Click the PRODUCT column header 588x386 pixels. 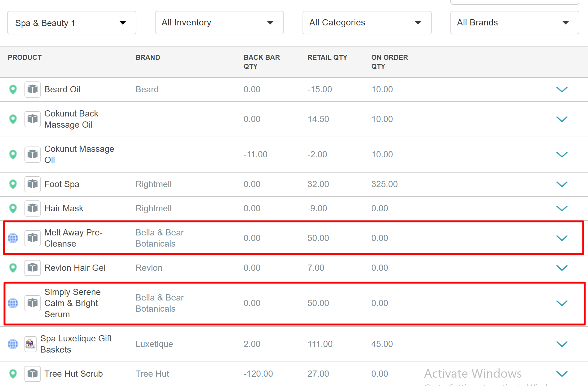click(25, 58)
